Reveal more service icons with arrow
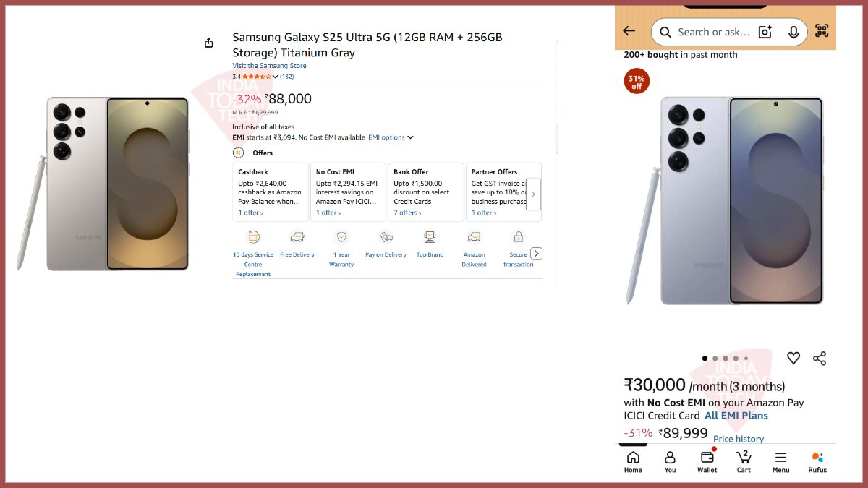 point(536,254)
